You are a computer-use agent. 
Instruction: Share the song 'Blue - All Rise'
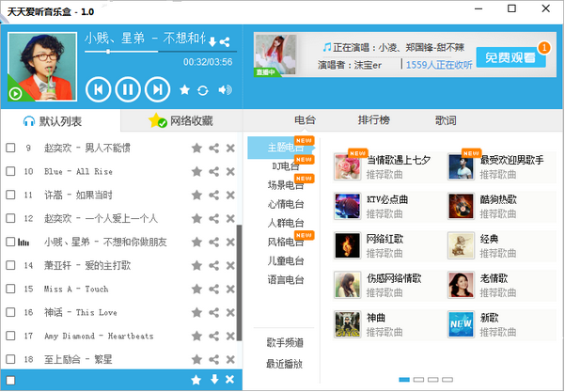pos(213,171)
